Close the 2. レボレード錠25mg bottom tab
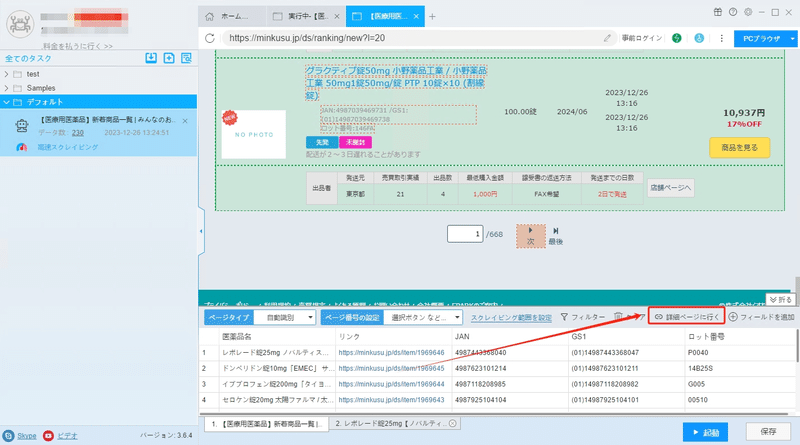Image resolution: width=800 pixels, height=445 pixels. tap(453, 424)
